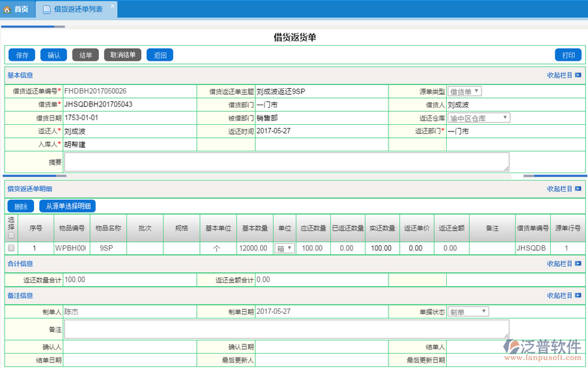Open the 单位 dropdown in the detail row
Viewport: 588px width, 368px height.
pyautogui.click(x=285, y=248)
